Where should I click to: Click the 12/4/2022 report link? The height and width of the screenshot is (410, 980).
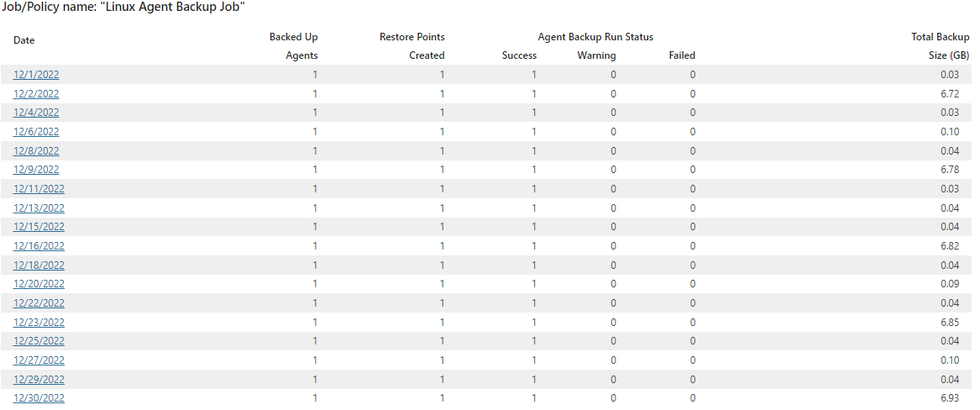pos(36,113)
